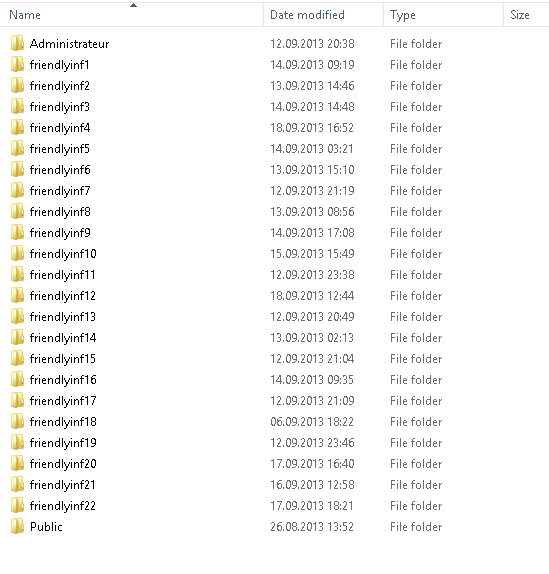The image size is (549, 574).
Task: Click the friendlyinf14 folder icon
Action: [17, 338]
